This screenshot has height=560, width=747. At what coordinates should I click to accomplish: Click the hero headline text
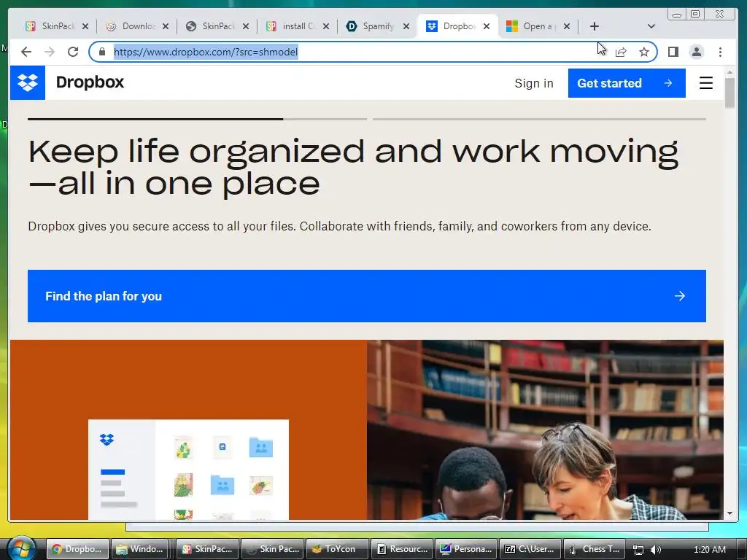click(353, 167)
